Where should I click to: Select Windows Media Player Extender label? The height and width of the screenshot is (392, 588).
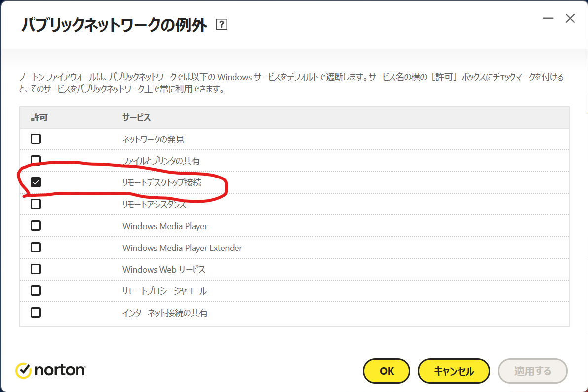[182, 248]
